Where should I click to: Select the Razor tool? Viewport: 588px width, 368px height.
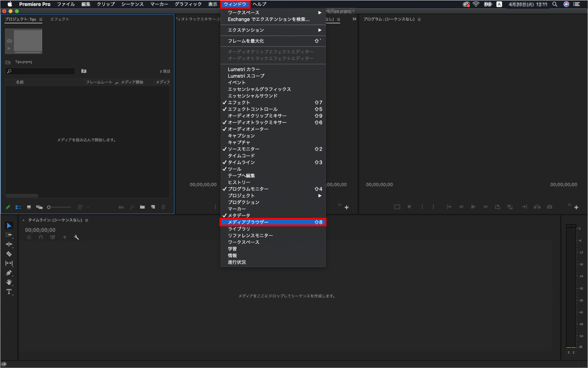(x=9, y=254)
